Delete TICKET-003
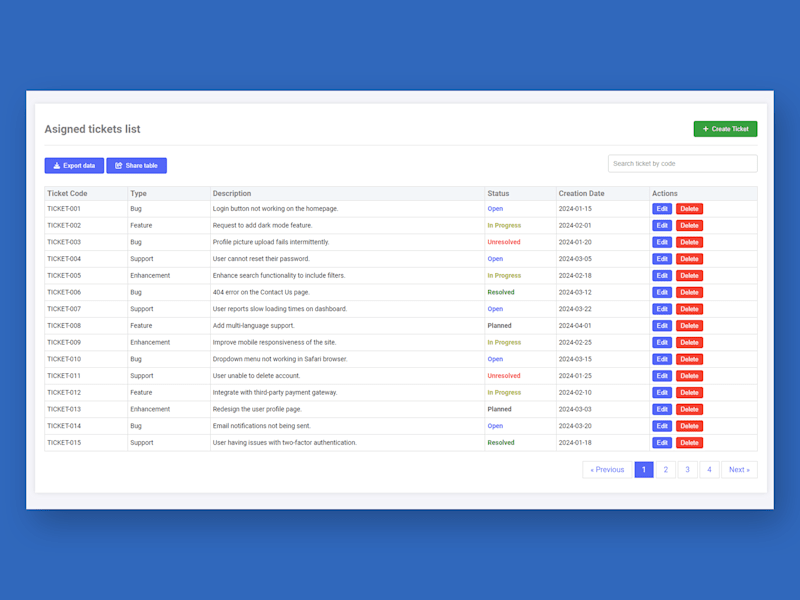Screen dimensions: 800x600 pos(689,242)
